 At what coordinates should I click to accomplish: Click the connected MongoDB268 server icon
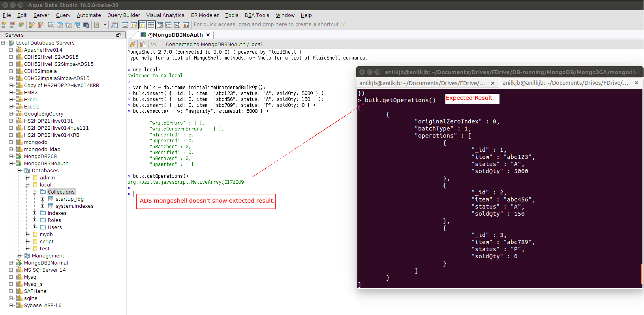19,157
